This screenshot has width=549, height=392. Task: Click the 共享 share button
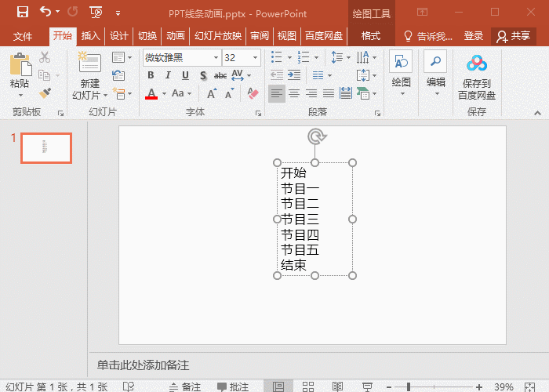point(514,36)
